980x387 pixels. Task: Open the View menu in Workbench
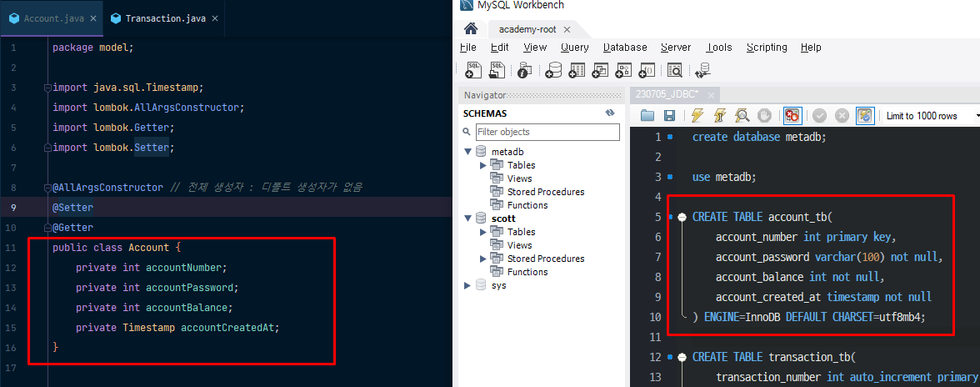[x=535, y=48]
